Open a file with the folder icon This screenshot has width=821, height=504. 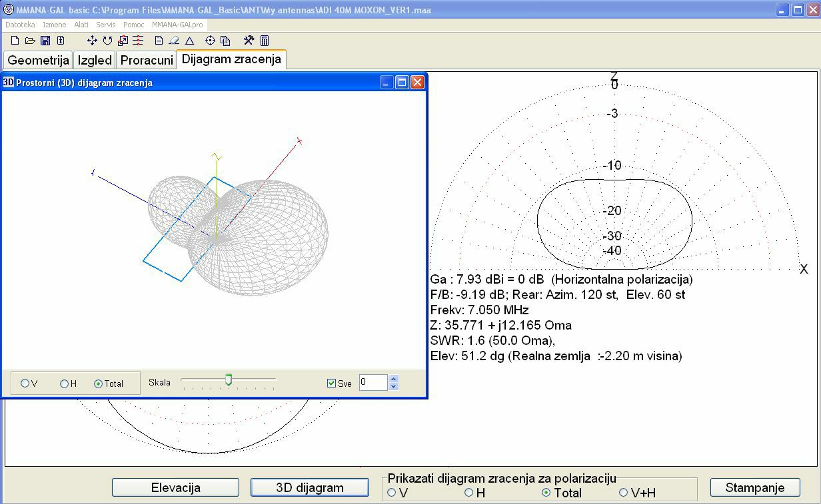coord(30,41)
